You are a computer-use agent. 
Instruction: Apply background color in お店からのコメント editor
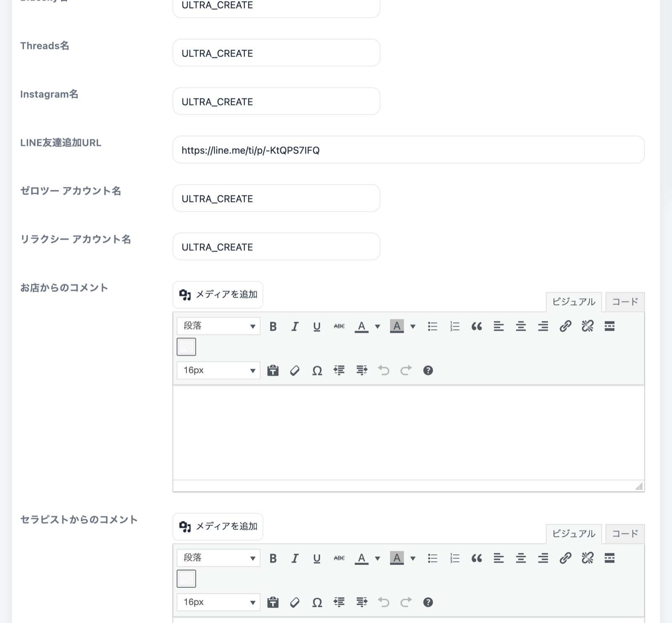(x=397, y=326)
